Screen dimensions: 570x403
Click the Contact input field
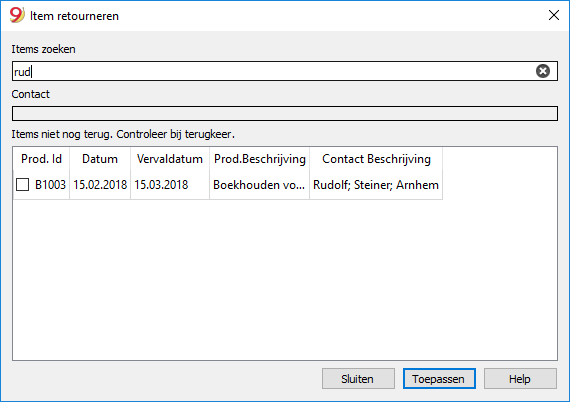285,113
